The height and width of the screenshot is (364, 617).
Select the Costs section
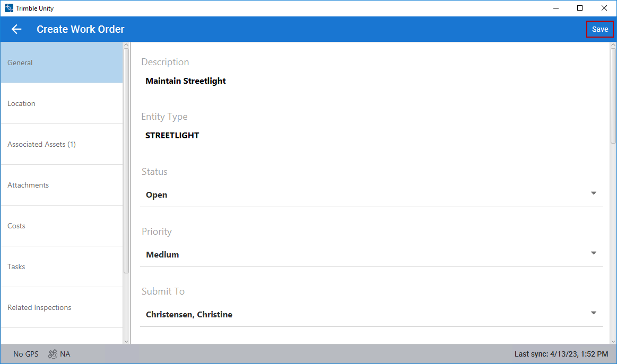click(62, 226)
